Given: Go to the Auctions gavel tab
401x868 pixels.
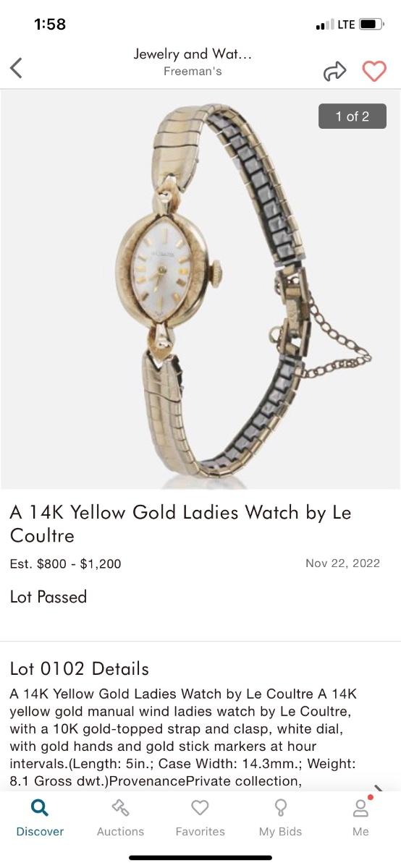Looking at the screenshot, I should 120,818.
